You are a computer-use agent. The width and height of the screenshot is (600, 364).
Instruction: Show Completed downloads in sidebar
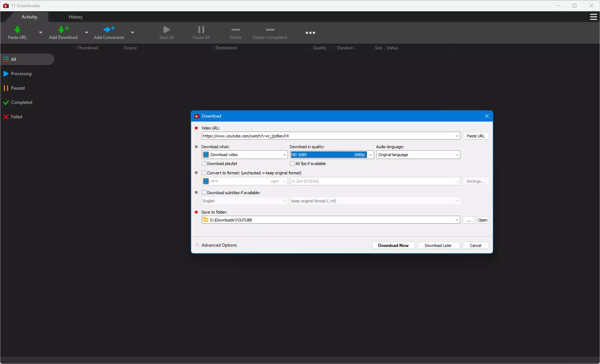[x=21, y=102]
